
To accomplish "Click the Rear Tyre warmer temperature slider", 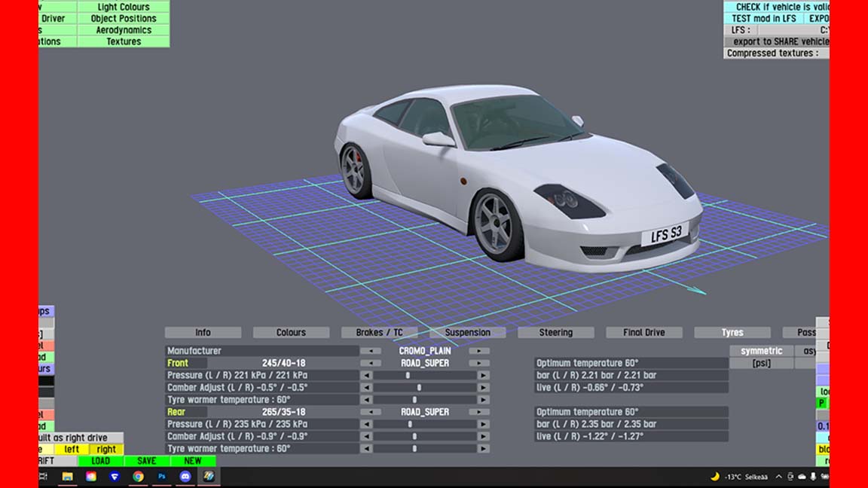I will (x=414, y=448).
